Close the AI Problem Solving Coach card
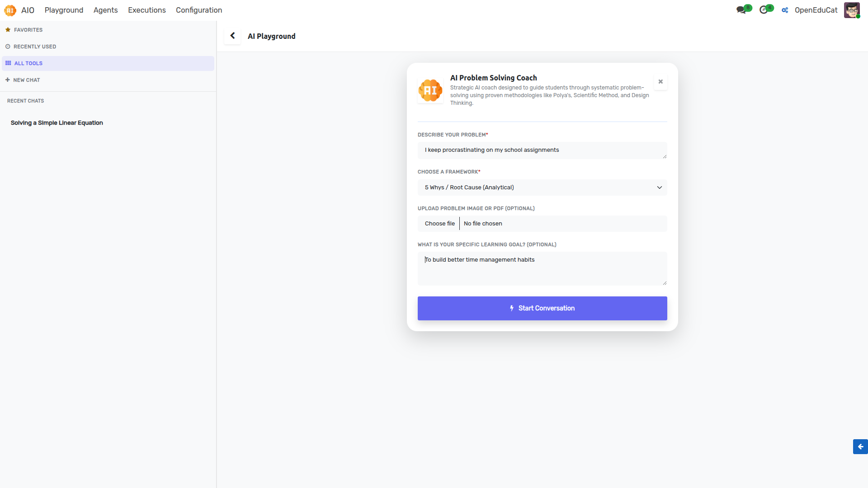Screen dimensions: 868x488 tap(660, 82)
